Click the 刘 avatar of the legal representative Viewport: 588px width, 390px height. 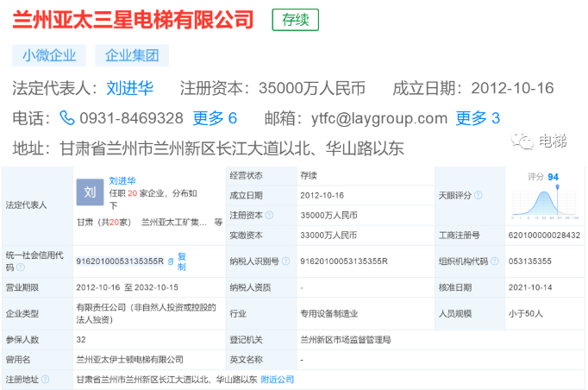(x=89, y=192)
